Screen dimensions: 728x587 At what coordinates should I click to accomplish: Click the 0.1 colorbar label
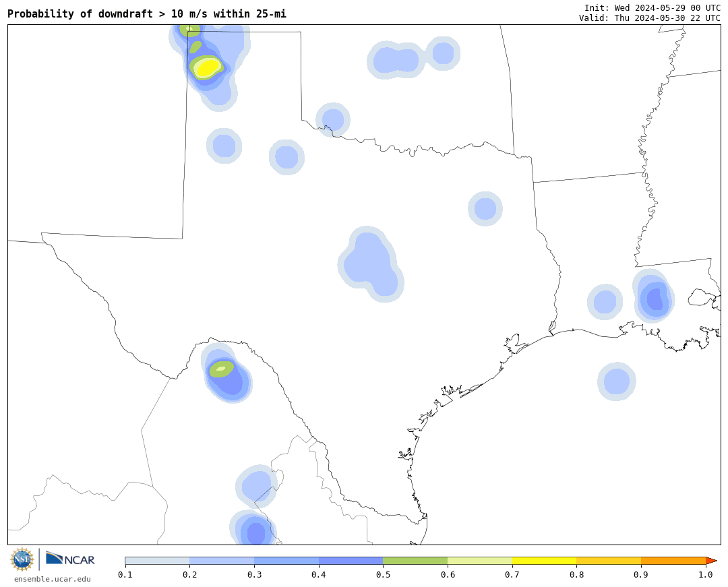point(125,575)
